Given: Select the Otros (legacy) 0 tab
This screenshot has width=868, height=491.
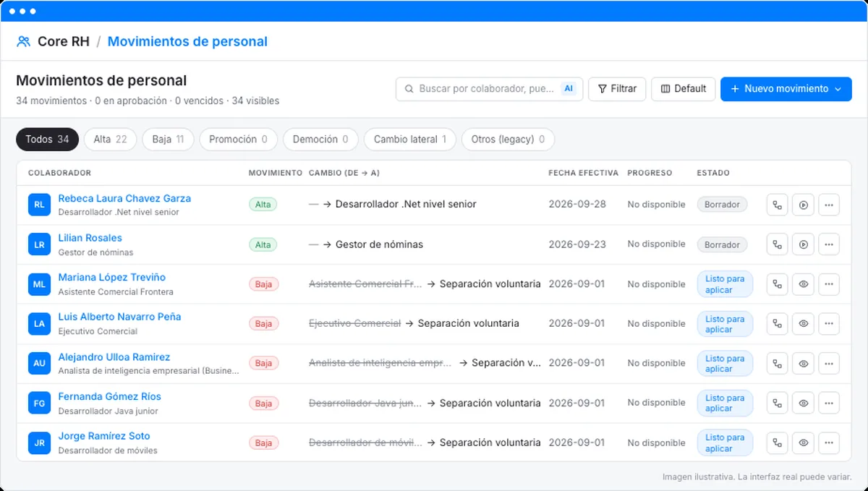Looking at the screenshot, I should (x=508, y=140).
